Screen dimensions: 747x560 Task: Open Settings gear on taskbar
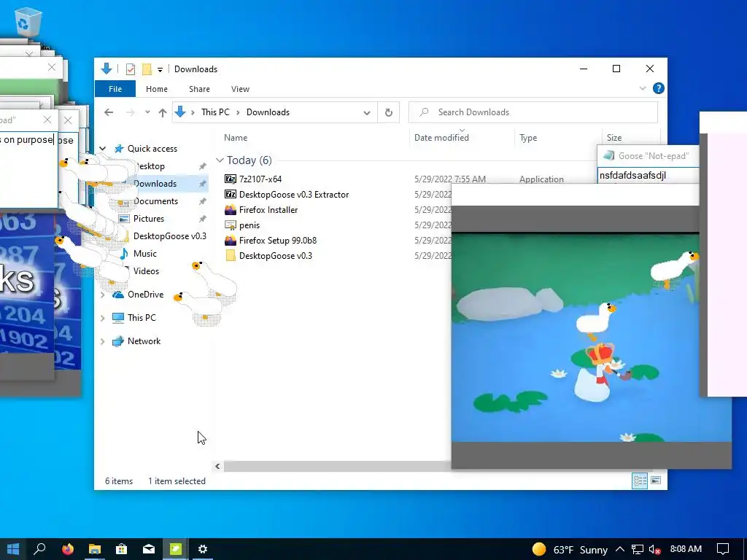203,549
